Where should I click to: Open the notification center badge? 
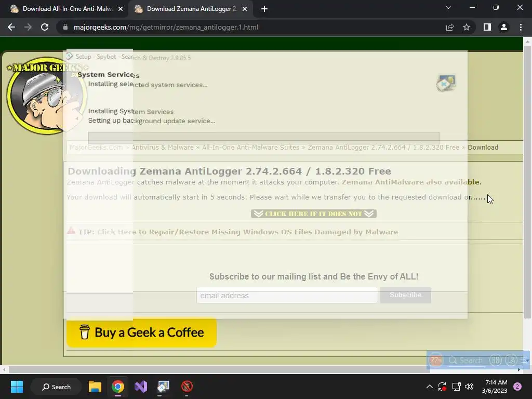(517, 387)
